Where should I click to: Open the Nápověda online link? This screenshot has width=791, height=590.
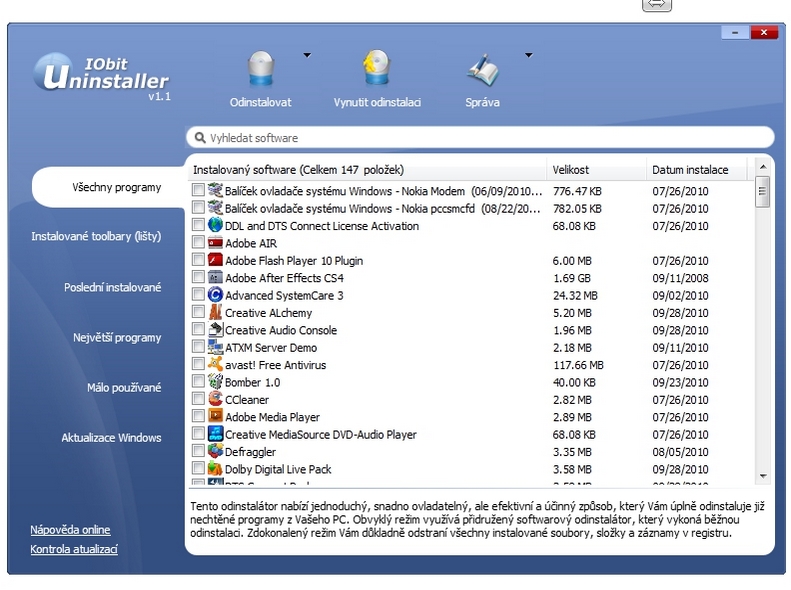(x=70, y=529)
